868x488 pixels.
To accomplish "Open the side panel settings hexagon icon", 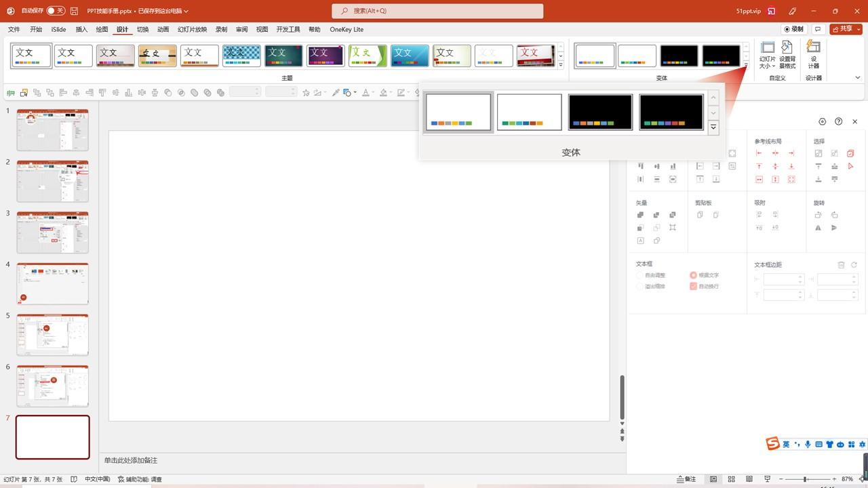I will [x=822, y=121].
